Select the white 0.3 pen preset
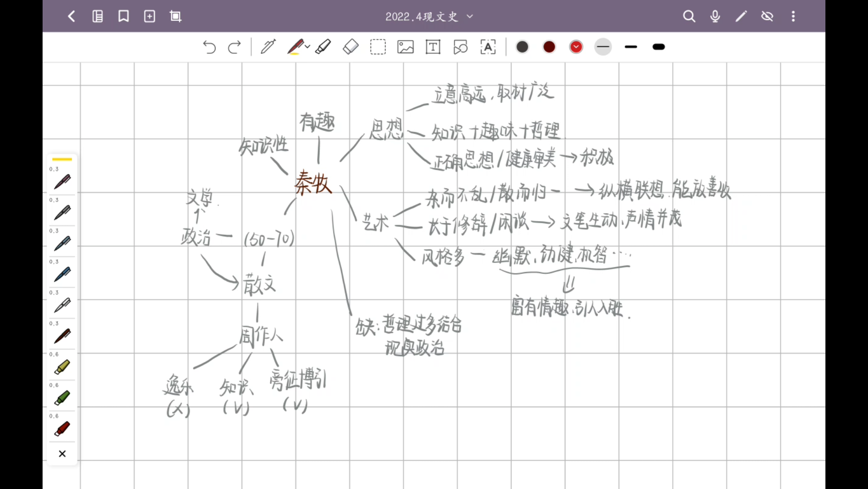The height and width of the screenshot is (489, 868). click(x=62, y=305)
